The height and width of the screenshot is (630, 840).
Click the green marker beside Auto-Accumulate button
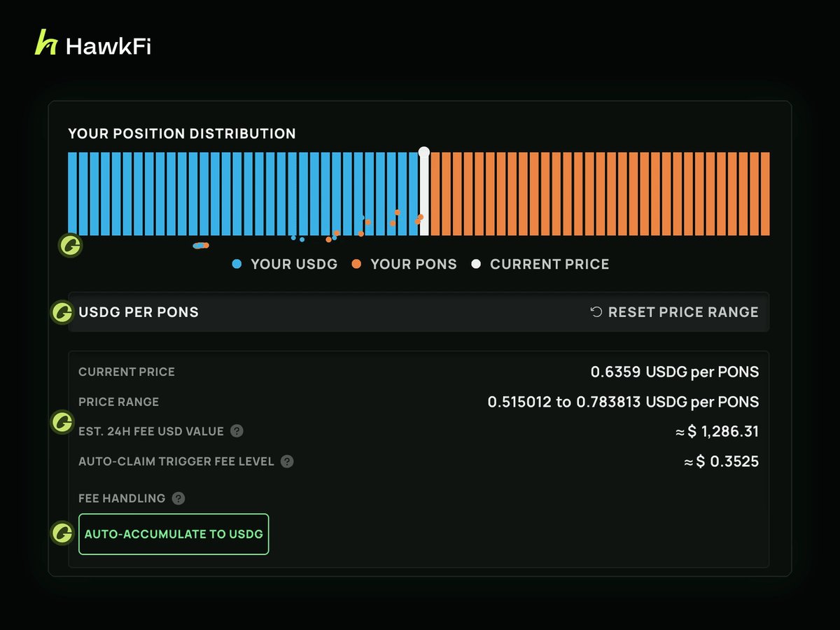(63, 533)
